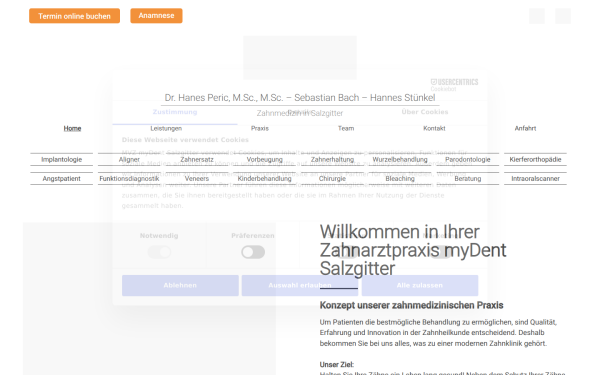
Task: Click Ablehnen to reject cookies
Action: tap(180, 285)
